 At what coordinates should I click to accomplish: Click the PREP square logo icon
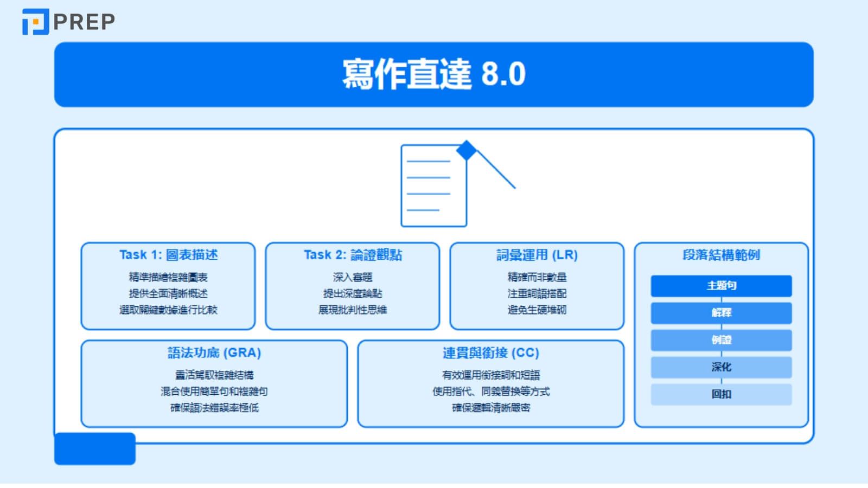pos(35,22)
